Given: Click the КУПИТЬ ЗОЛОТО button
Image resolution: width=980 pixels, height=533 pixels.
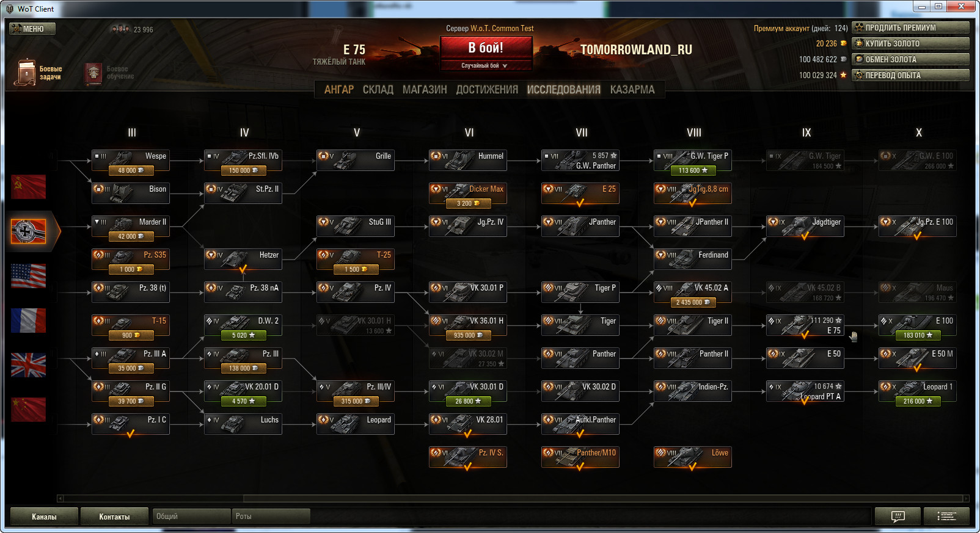Looking at the screenshot, I should (910, 43).
